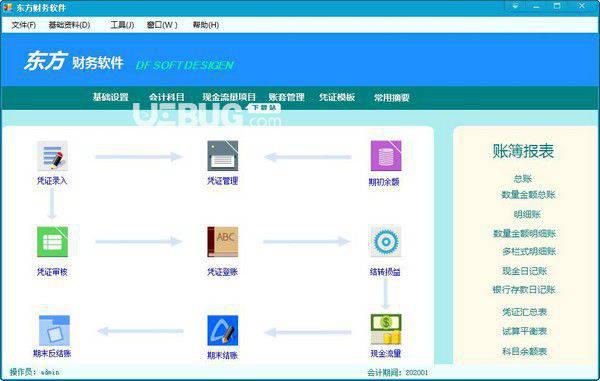
Task: Maximize the 东方财务软件 window
Action: coord(557,6)
